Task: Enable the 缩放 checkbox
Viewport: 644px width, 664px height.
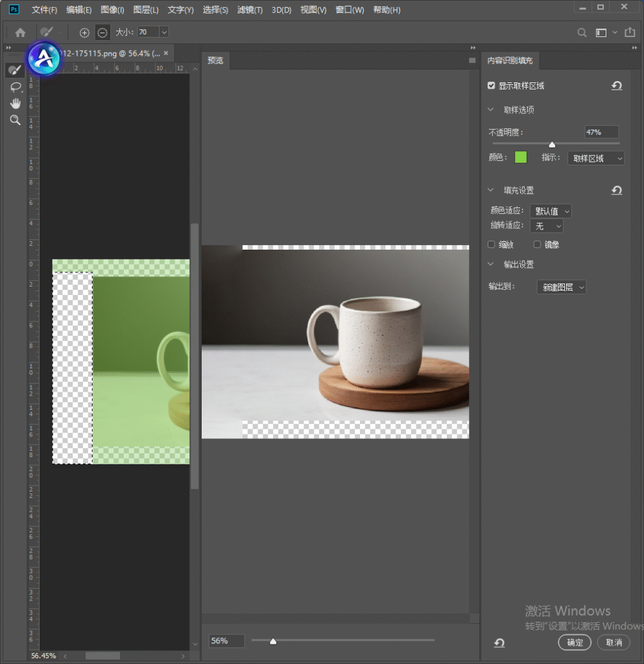Action: point(491,244)
